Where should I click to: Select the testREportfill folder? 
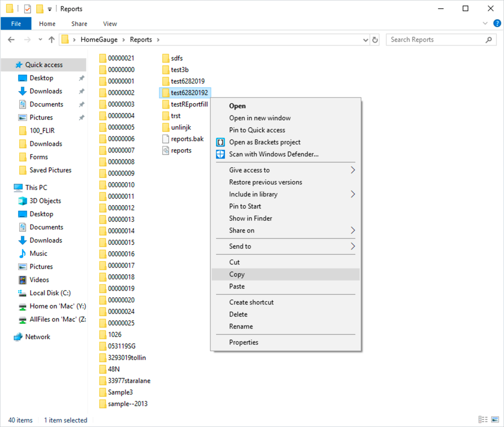pyautogui.click(x=185, y=104)
